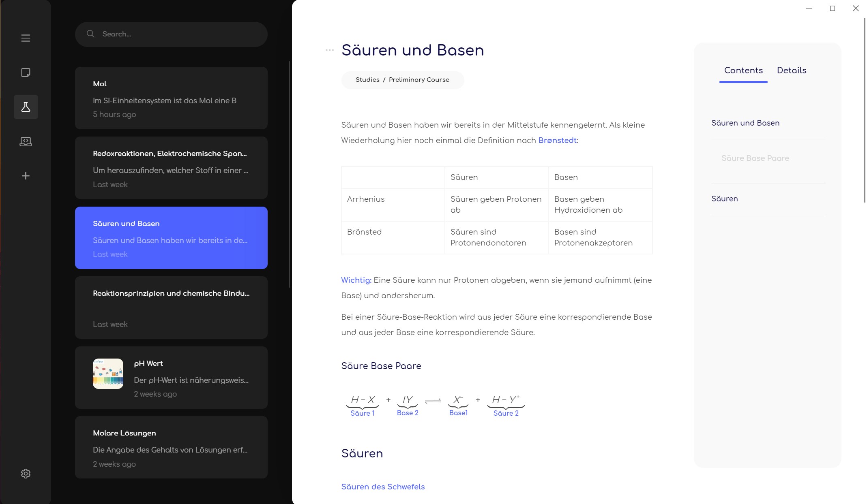
Task: Click the plus add icon in sidebar
Action: coord(26,176)
